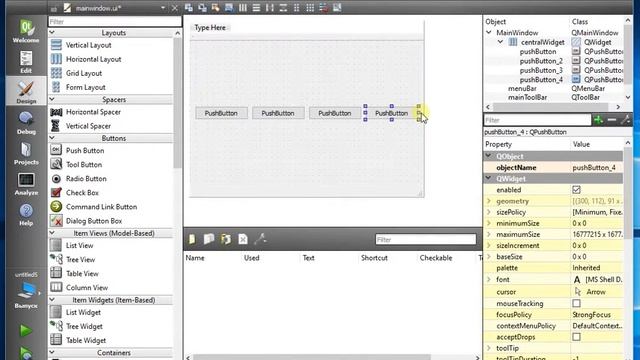
Task: Click the green Run button
Action: pyautogui.click(x=25, y=330)
